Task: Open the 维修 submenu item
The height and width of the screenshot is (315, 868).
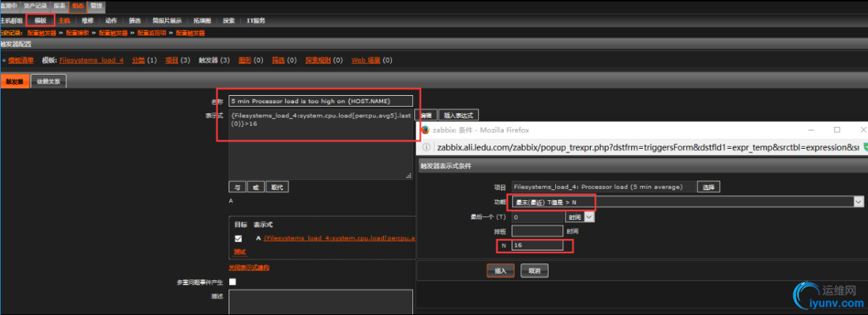Action: coord(88,20)
